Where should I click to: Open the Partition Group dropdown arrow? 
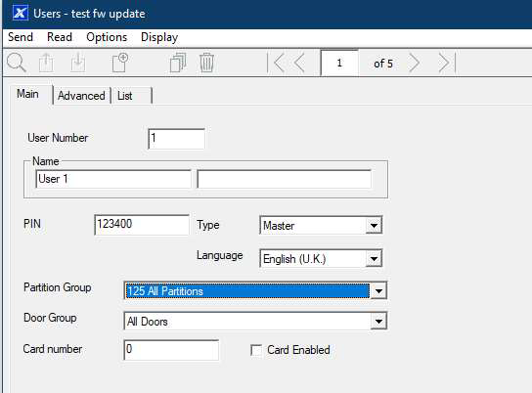(x=378, y=291)
